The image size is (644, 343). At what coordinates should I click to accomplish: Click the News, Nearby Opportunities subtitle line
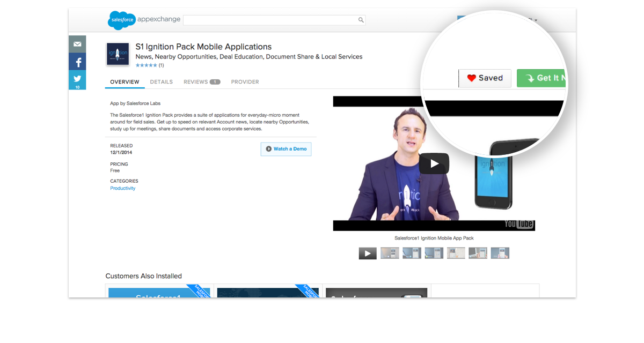point(249,57)
